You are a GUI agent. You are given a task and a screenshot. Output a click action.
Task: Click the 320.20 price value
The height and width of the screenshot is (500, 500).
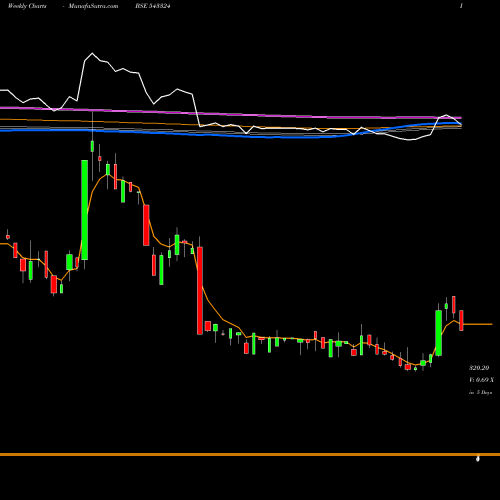pos(479,368)
